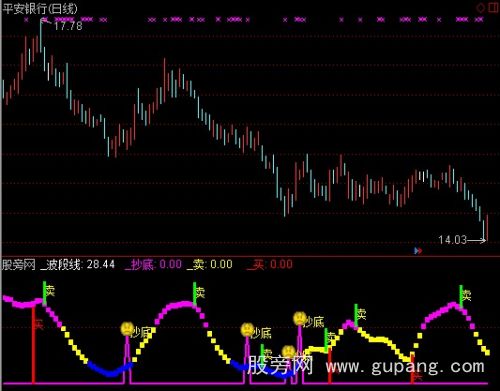The image size is (500, 391).
Task: Click the _抄底: 0.00 indicator value
Action: [x=153, y=265]
